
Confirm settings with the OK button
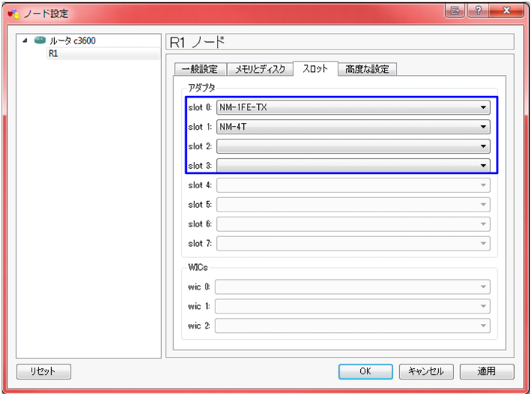[365, 371]
